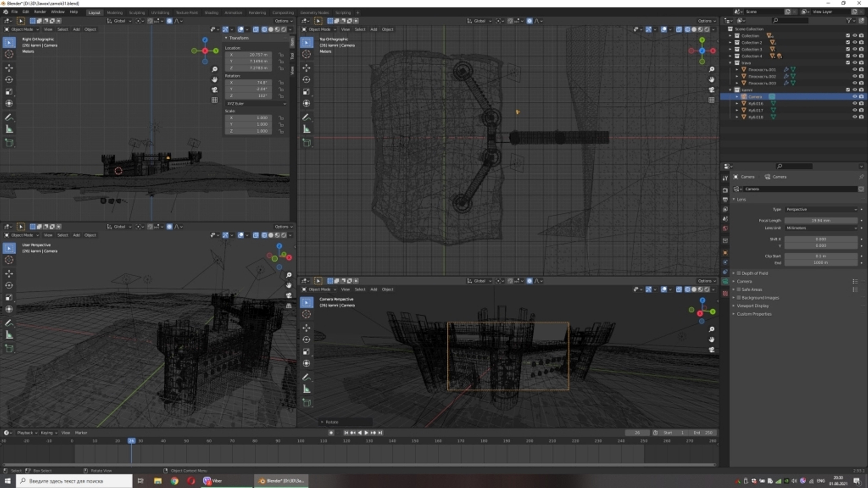Click the outliner filter funnel icon

pos(849,21)
